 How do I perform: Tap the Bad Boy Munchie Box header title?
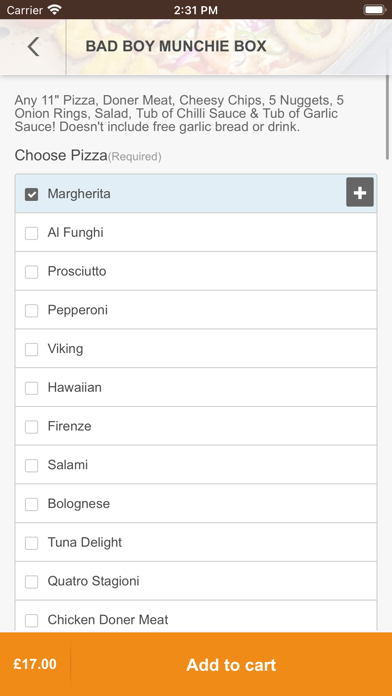click(176, 46)
